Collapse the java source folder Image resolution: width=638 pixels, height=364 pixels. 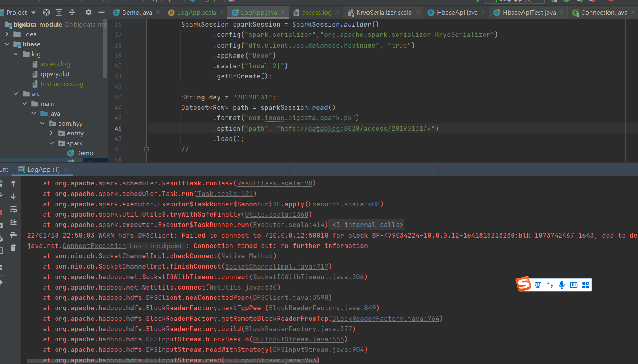[34, 113]
